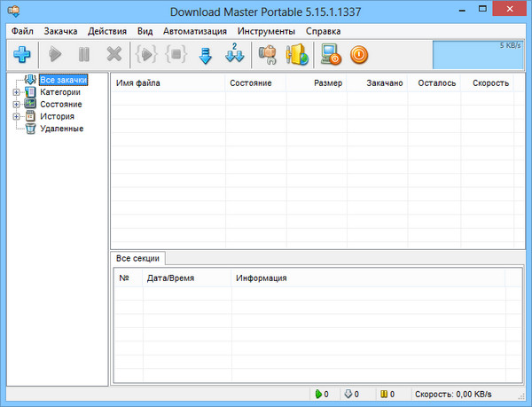Screen dimensions: 532x407
Task: Click the Размер column header
Action: click(327, 82)
